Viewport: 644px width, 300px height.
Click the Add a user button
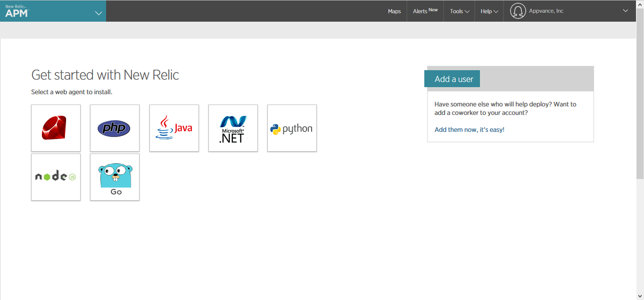(452, 79)
